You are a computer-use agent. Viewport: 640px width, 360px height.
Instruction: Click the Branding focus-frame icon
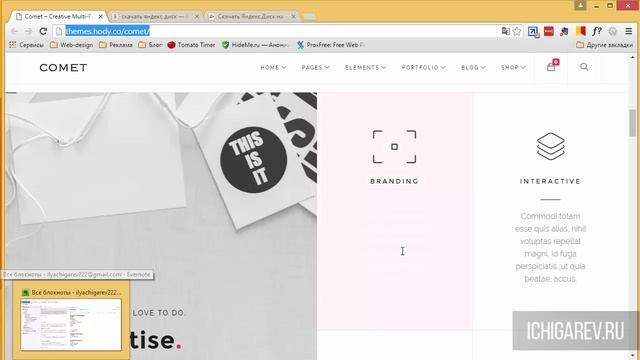pyautogui.click(x=394, y=147)
